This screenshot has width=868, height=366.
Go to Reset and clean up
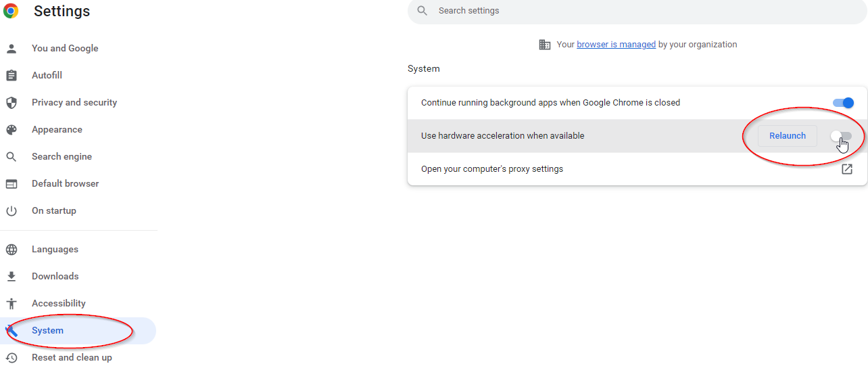coord(72,358)
